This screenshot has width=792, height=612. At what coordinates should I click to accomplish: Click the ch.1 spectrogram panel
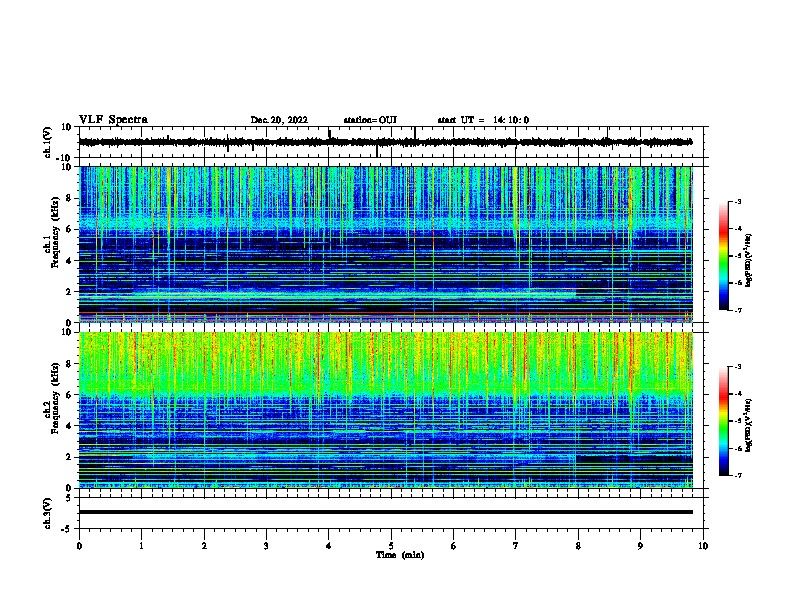[x=386, y=244]
